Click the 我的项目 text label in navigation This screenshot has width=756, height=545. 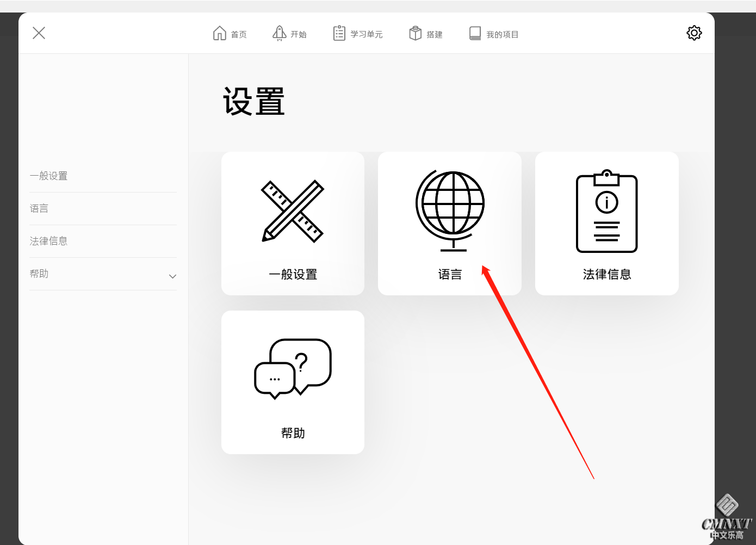pyautogui.click(x=502, y=34)
